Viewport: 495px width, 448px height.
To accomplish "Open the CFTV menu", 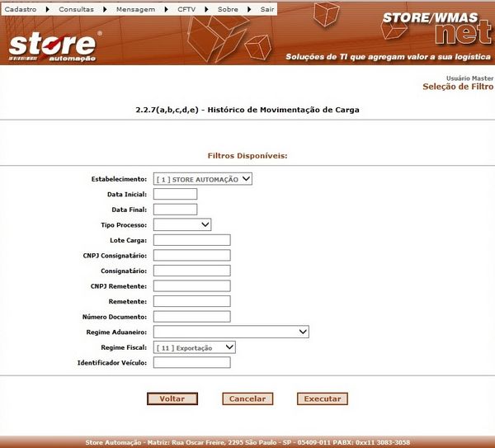I will (186, 8).
